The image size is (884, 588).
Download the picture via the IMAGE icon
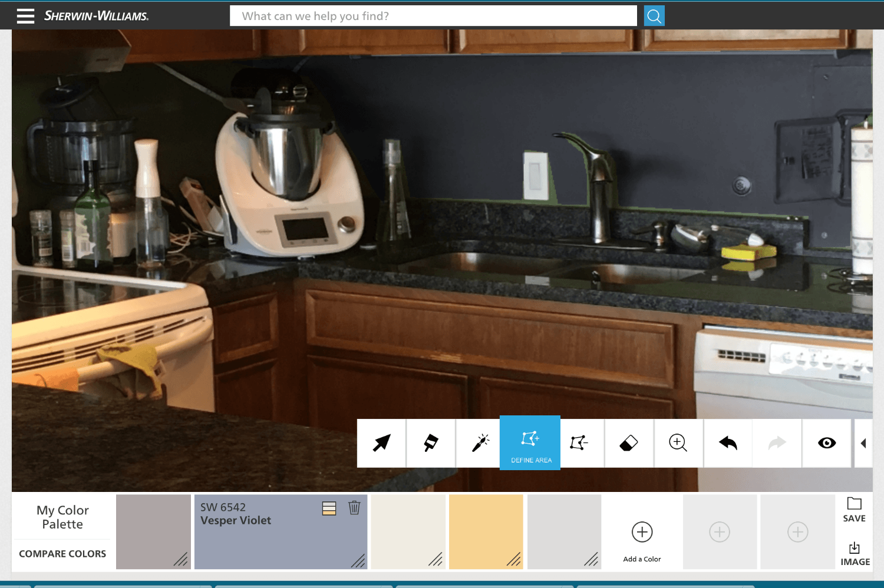coord(855,554)
